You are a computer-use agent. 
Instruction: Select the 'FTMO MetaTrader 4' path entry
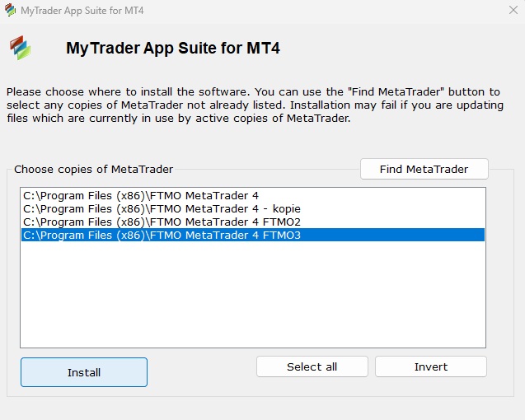[x=140, y=196]
